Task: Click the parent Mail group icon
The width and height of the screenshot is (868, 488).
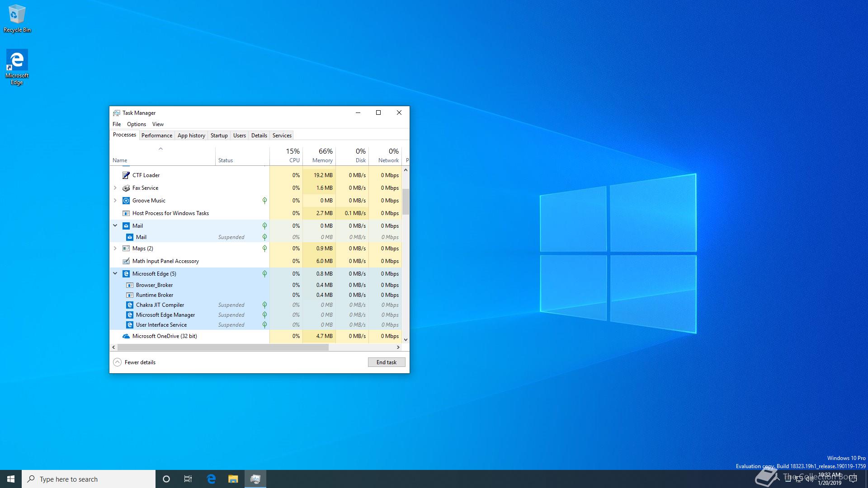Action: click(x=126, y=226)
